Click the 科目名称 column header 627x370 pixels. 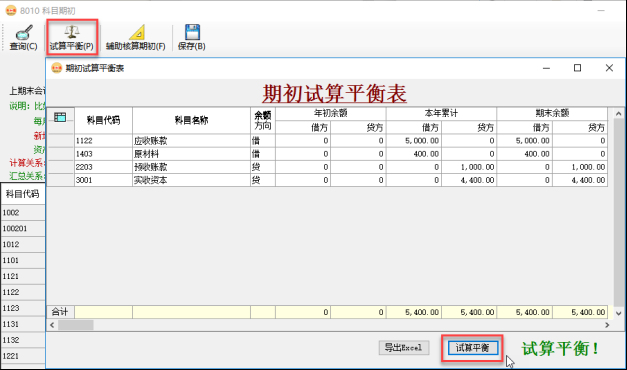pos(192,120)
